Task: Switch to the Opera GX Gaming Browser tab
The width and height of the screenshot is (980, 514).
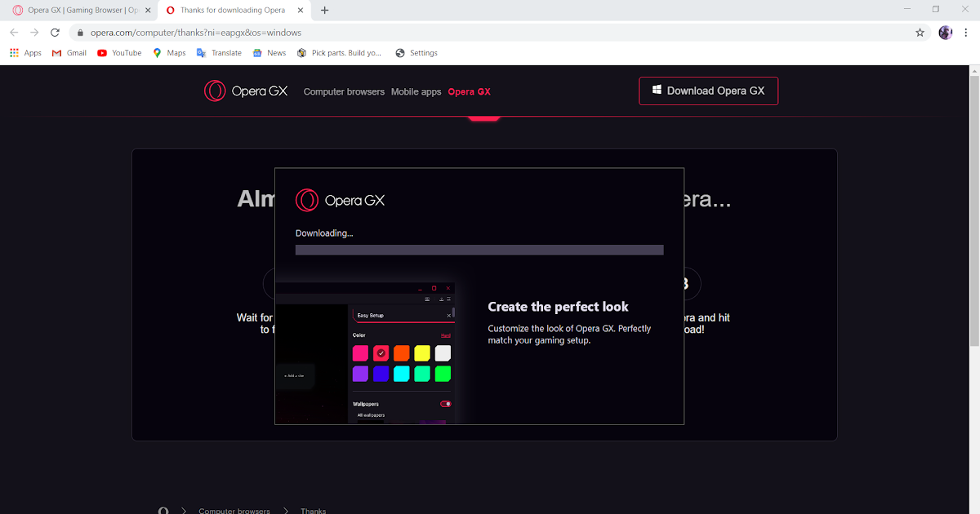Action: tap(80, 11)
